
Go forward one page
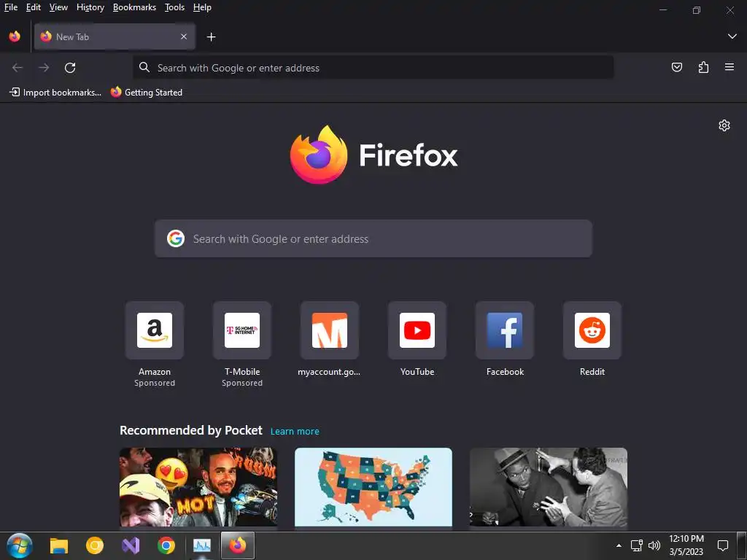click(44, 68)
